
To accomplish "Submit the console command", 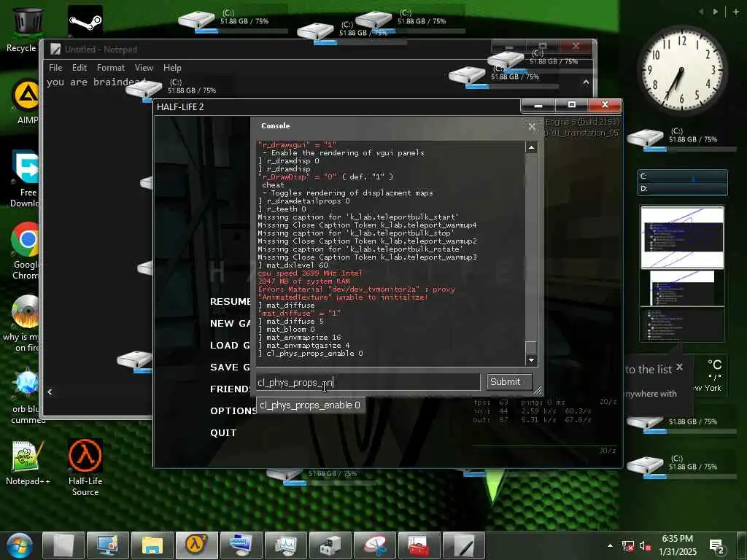I will coord(509,381).
